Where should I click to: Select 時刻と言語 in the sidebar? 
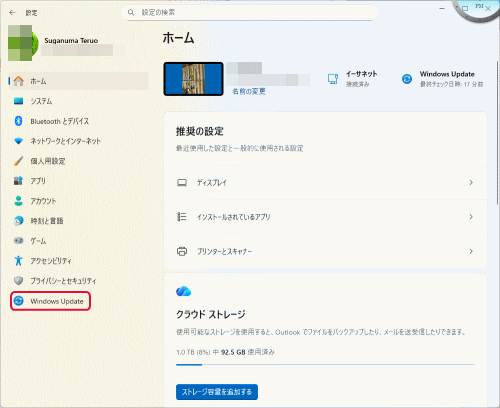coord(78,221)
